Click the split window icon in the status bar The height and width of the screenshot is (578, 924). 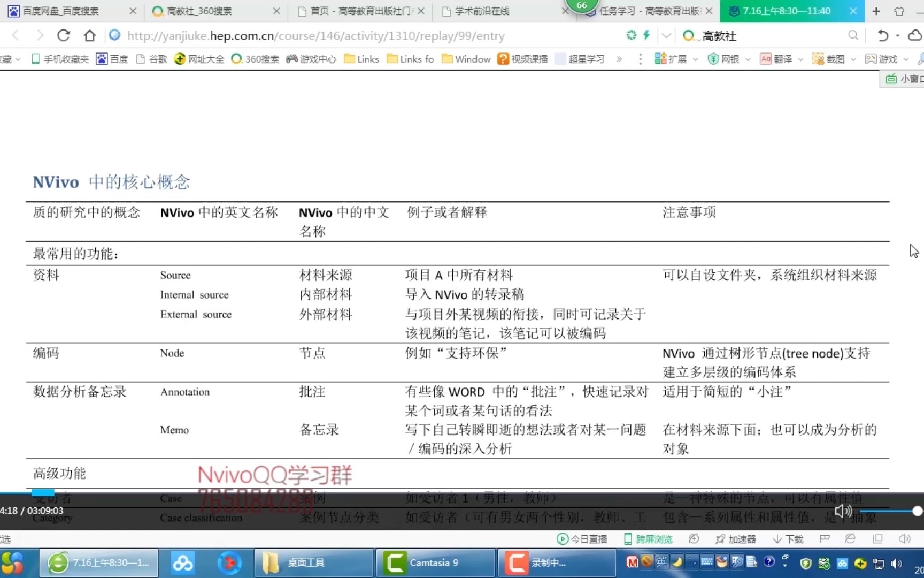click(x=877, y=539)
